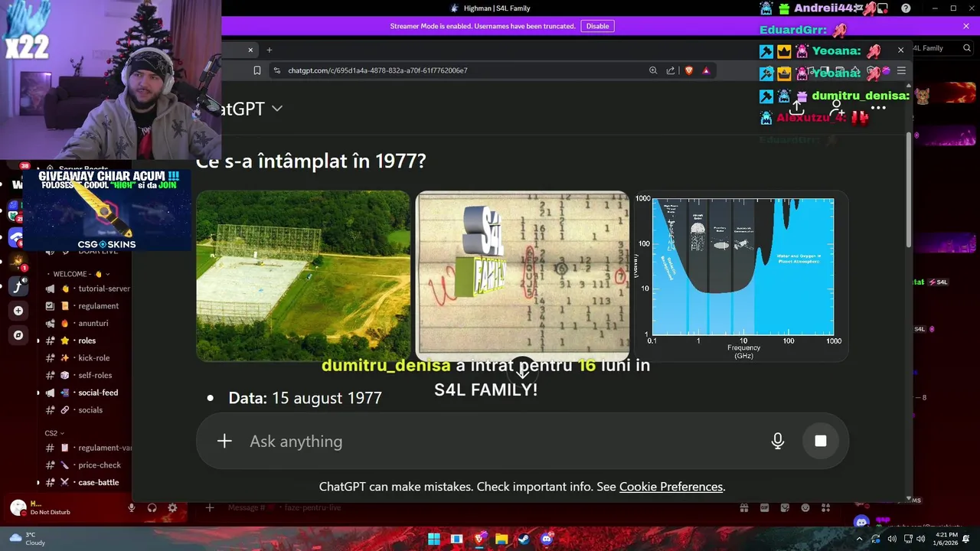Open the Cookie Preferences link
Viewport: 980px width, 551px height.
671,487
